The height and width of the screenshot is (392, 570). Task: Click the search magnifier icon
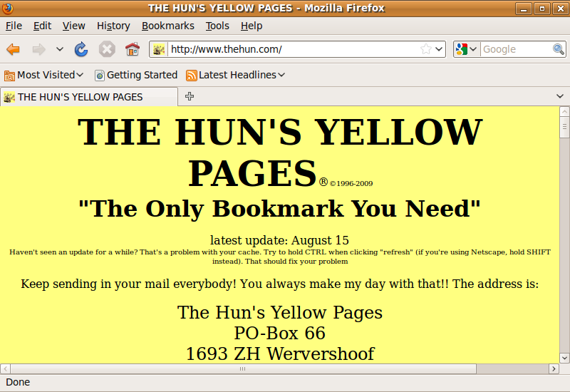(x=559, y=49)
